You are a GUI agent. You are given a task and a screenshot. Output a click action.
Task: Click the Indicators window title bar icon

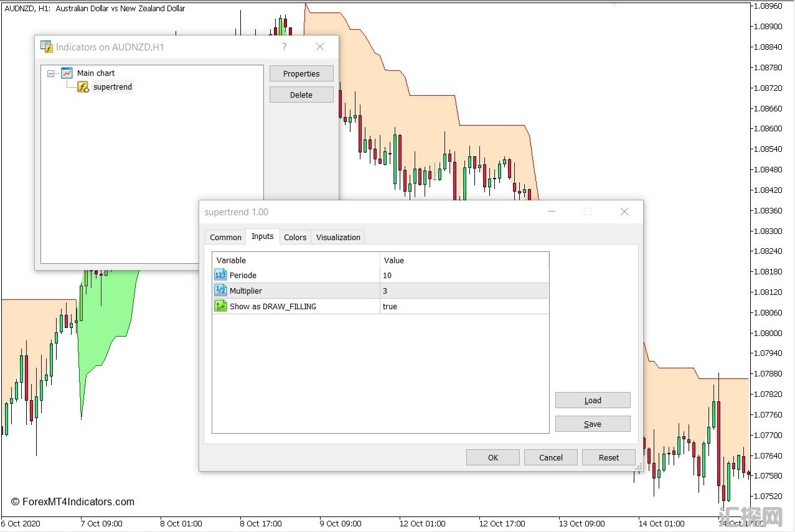[47, 47]
